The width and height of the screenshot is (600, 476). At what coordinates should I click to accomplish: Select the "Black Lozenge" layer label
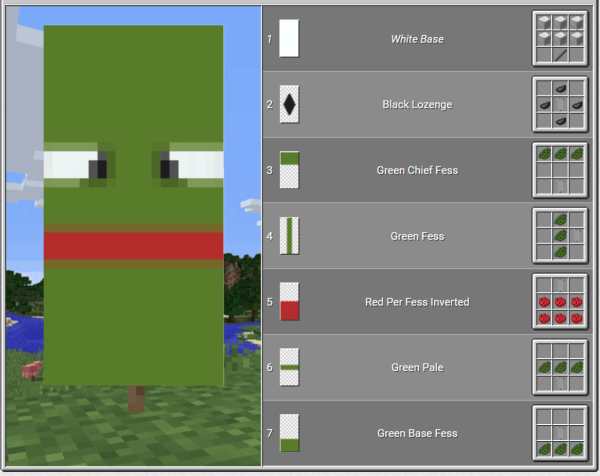tap(417, 104)
